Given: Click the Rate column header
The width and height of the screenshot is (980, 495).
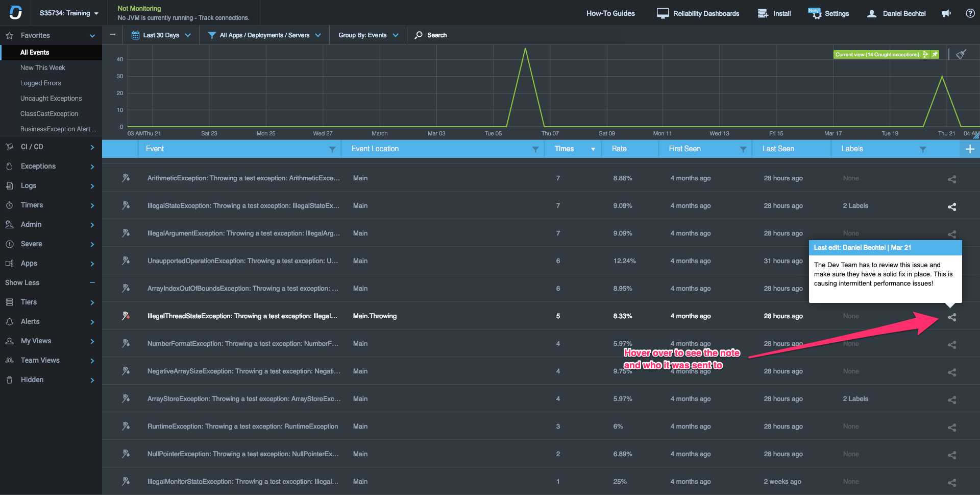Looking at the screenshot, I should point(619,149).
